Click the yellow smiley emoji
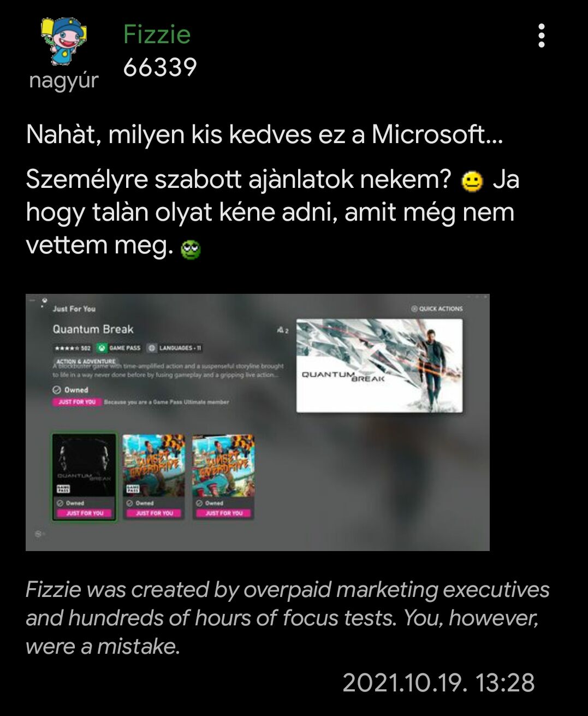Viewport: 588px width, 716px height. (472, 181)
